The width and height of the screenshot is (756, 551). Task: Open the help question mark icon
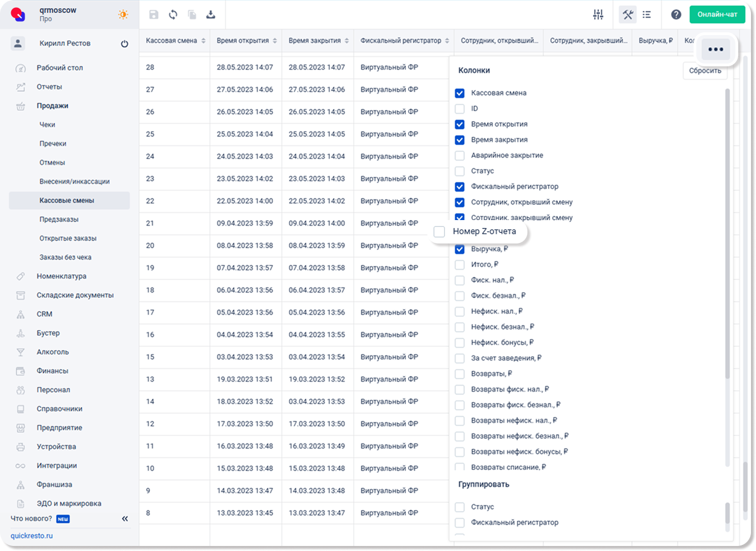pyautogui.click(x=676, y=14)
